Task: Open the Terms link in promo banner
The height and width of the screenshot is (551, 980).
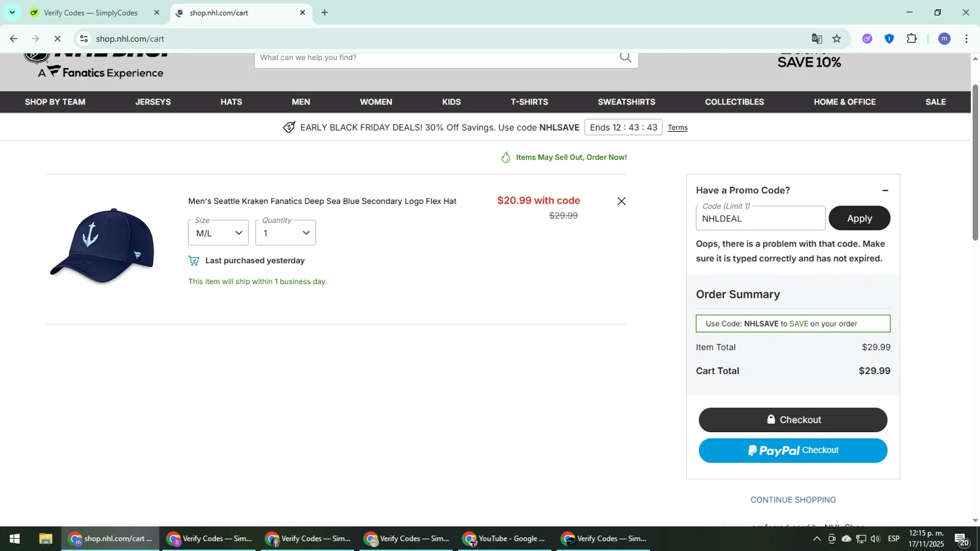Action: coord(678,128)
